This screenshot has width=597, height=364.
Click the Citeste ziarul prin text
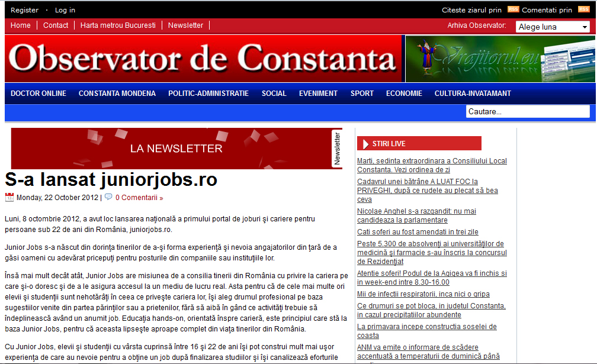[x=471, y=10]
